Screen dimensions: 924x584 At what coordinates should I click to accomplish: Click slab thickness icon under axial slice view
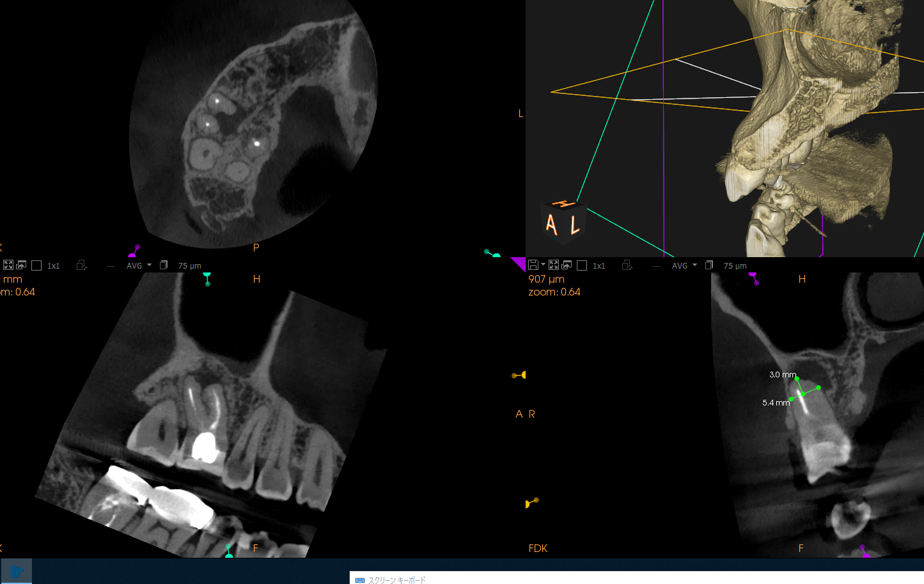pyautogui.click(x=164, y=265)
